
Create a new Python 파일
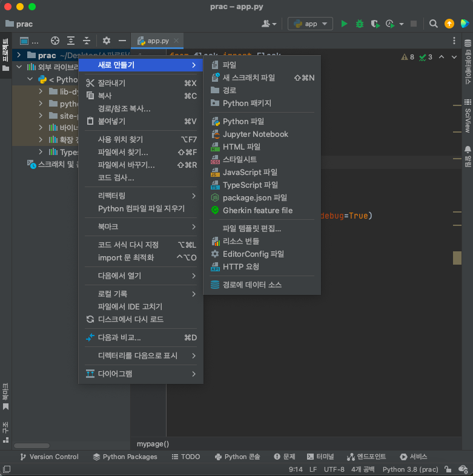coord(262,122)
